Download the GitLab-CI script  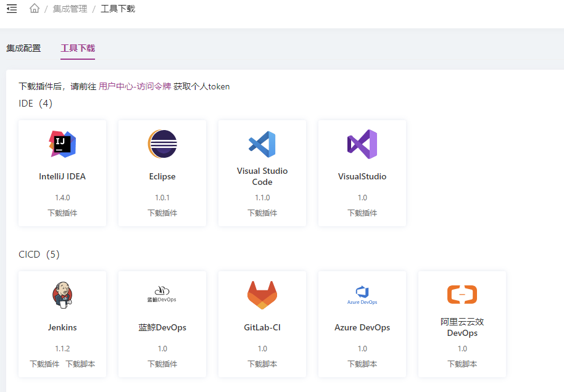pos(262,364)
